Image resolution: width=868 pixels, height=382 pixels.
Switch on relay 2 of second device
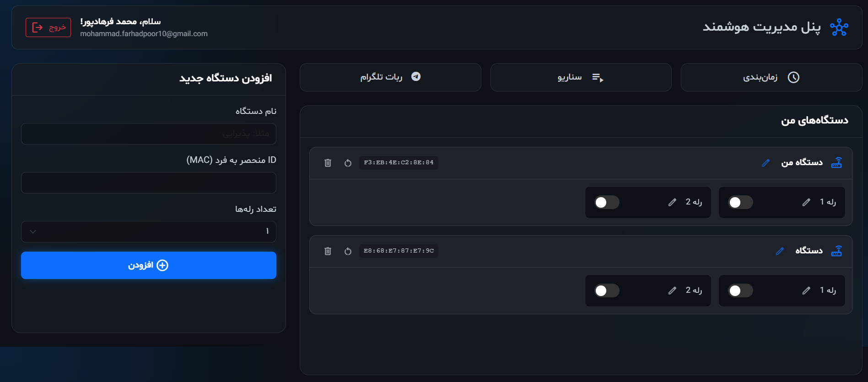[x=607, y=291]
